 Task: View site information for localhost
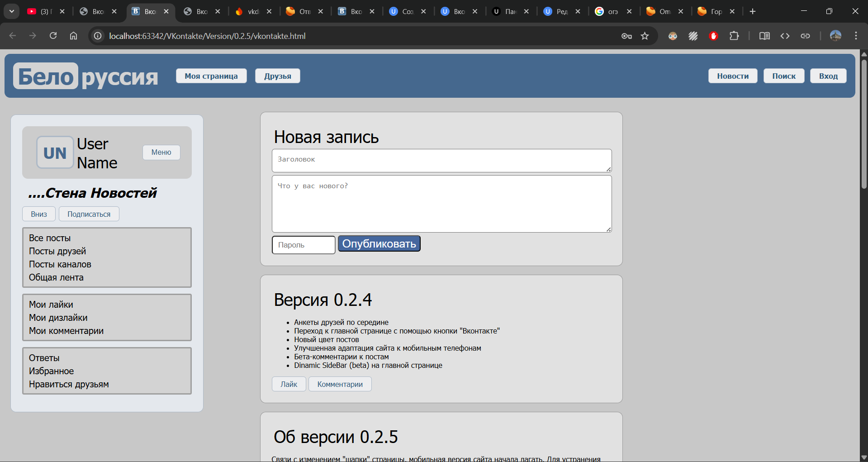[97, 36]
